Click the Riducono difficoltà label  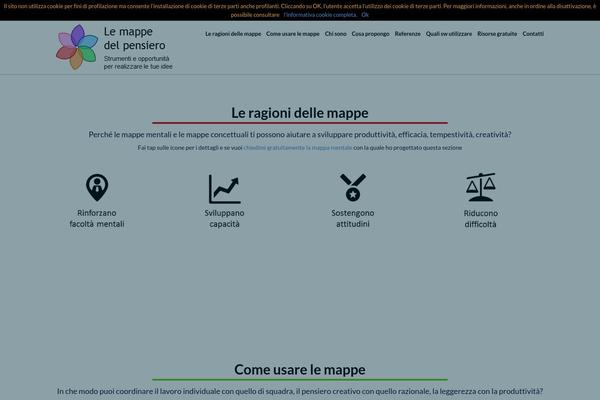click(481, 219)
